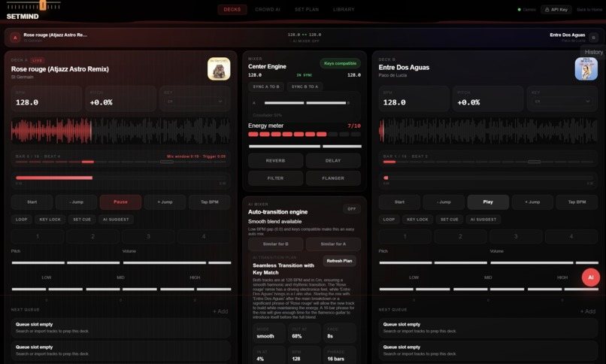The image size is (606, 364).
Task: Click Deck B track progress bar
Action: click(488, 177)
